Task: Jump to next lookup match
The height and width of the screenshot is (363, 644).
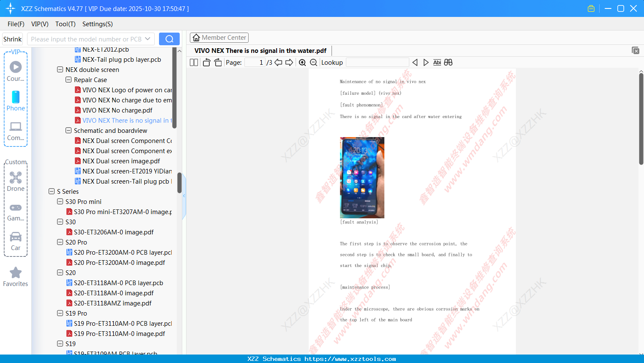Action: pyautogui.click(x=426, y=63)
